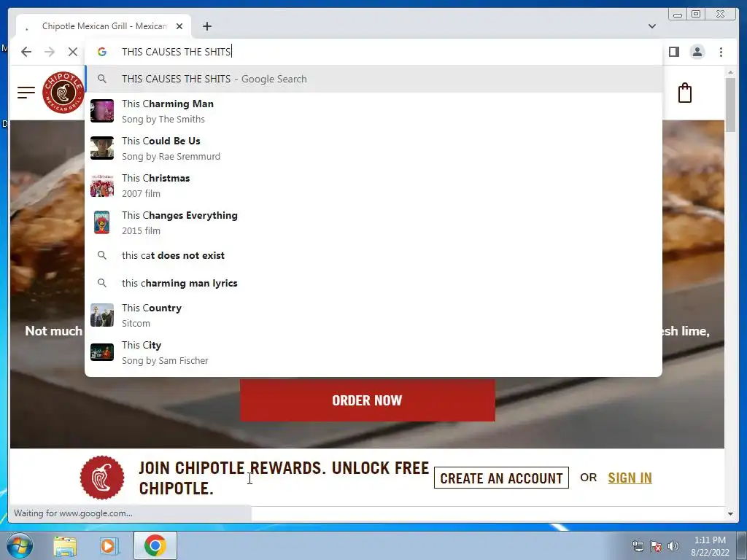The height and width of the screenshot is (560, 747).
Task: Open a new tab with the plus button
Action: pyautogui.click(x=206, y=26)
